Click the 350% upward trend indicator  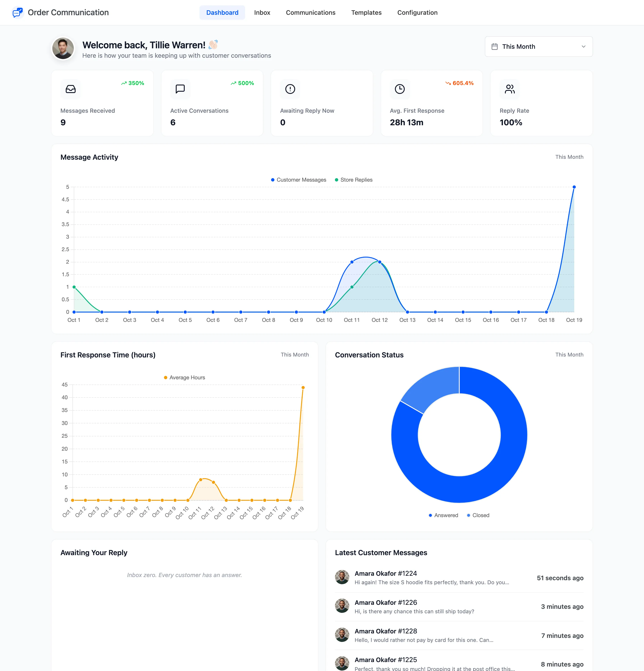[132, 83]
